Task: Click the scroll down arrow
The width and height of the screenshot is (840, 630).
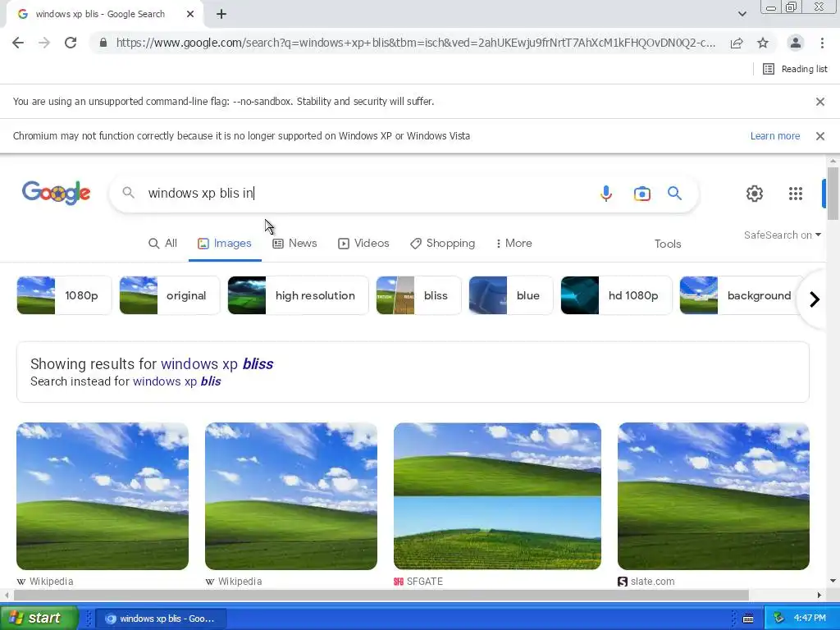Action: point(833,581)
